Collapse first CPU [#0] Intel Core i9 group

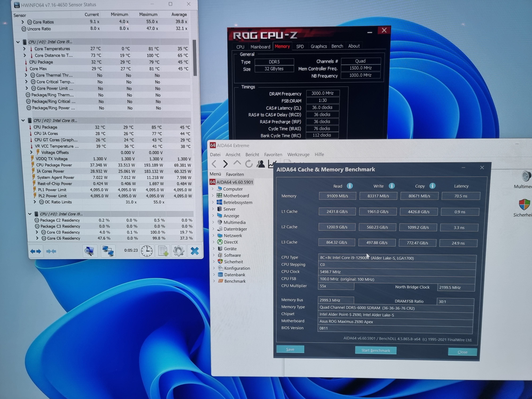[18, 42]
